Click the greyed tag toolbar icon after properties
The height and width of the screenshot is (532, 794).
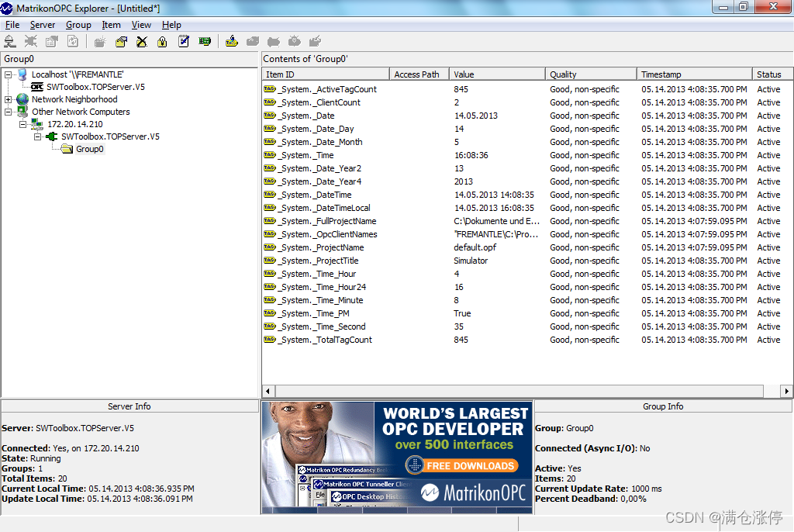point(274,42)
